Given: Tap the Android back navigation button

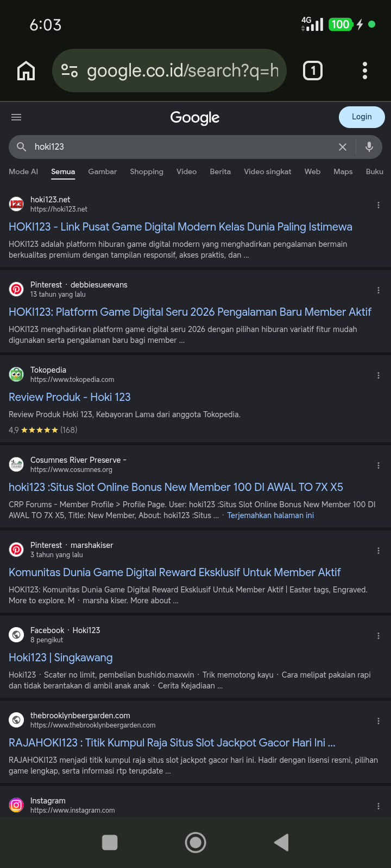Looking at the screenshot, I should [281, 843].
